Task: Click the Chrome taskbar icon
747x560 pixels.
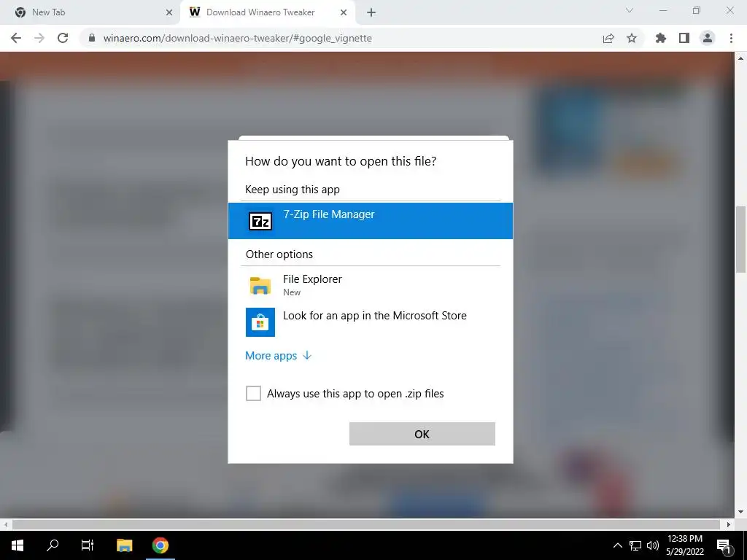Action: click(160, 545)
